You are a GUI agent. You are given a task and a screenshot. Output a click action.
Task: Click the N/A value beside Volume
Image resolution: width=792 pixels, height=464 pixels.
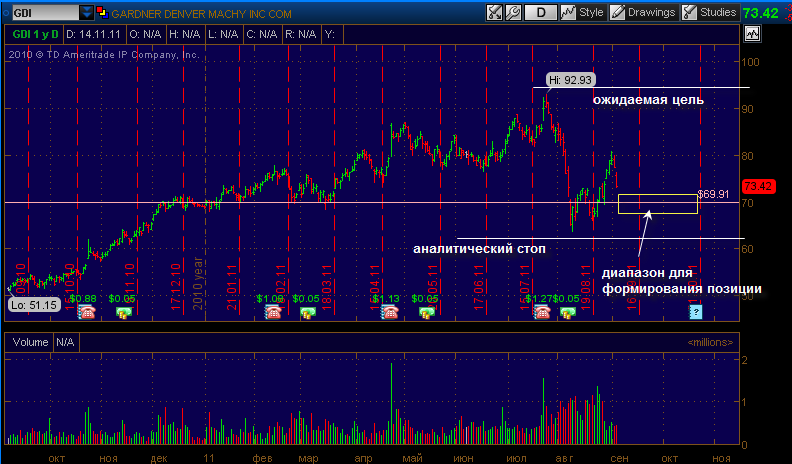click(x=65, y=342)
